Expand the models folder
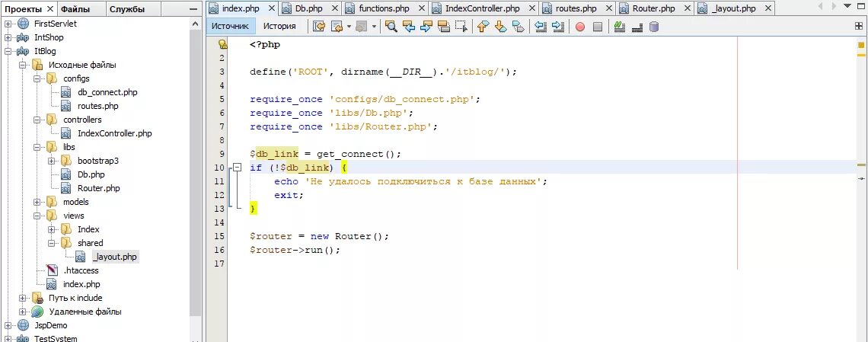 coord(37,202)
